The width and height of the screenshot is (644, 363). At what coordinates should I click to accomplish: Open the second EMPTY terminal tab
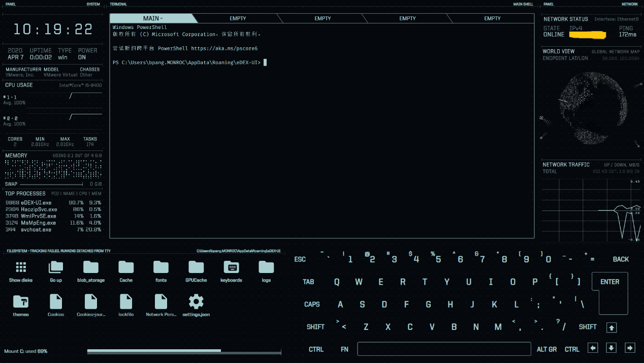(x=323, y=18)
